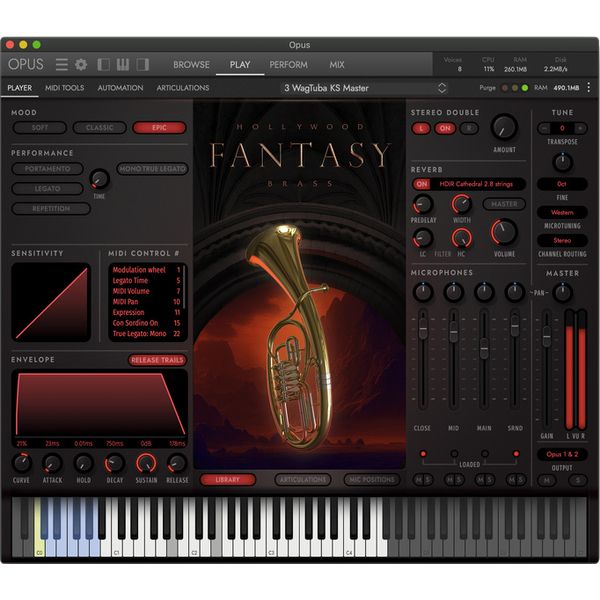Click the reverb Master button
600x600 pixels.
[504, 204]
